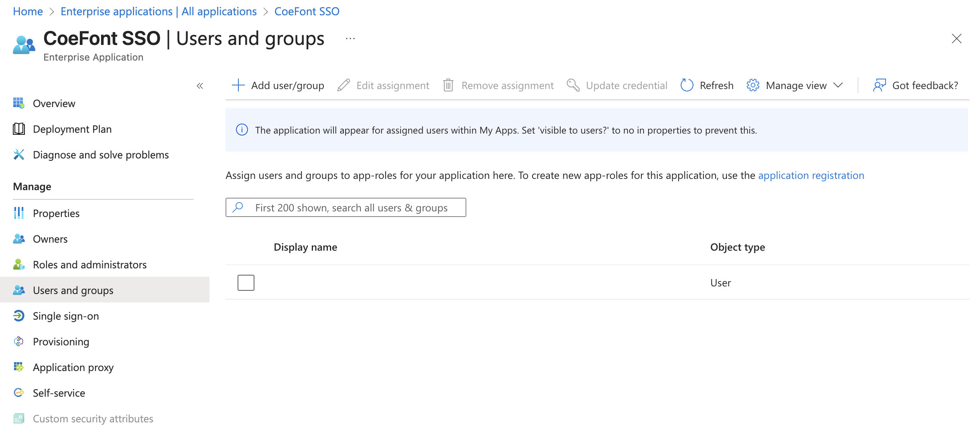Click the Self-service icon
The width and height of the screenshot is (980, 442).
[x=19, y=393]
